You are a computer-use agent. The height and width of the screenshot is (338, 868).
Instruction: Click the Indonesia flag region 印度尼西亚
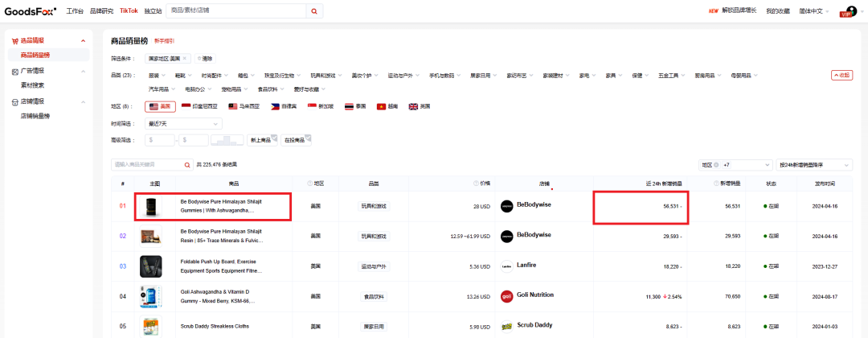coord(202,106)
